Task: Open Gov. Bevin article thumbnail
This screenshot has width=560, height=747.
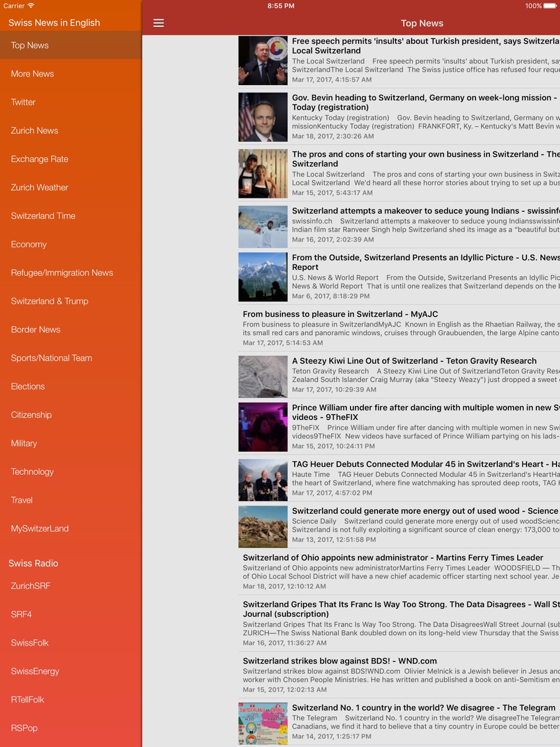Action: coord(263,117)
